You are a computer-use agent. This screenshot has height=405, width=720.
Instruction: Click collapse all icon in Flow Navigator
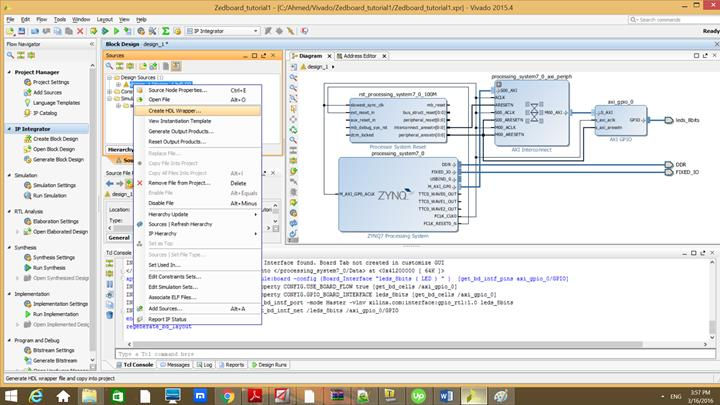pyautogui.click(x=21, y=55)
